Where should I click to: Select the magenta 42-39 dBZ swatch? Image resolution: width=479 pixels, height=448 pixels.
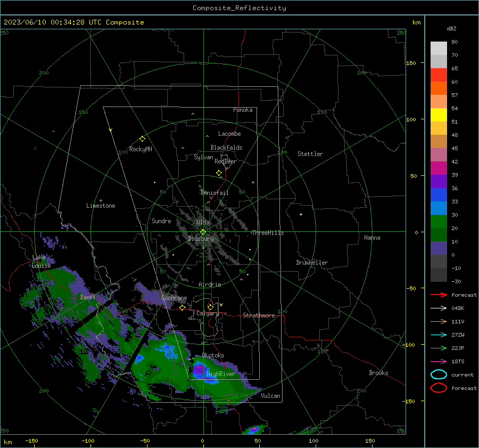439,168
